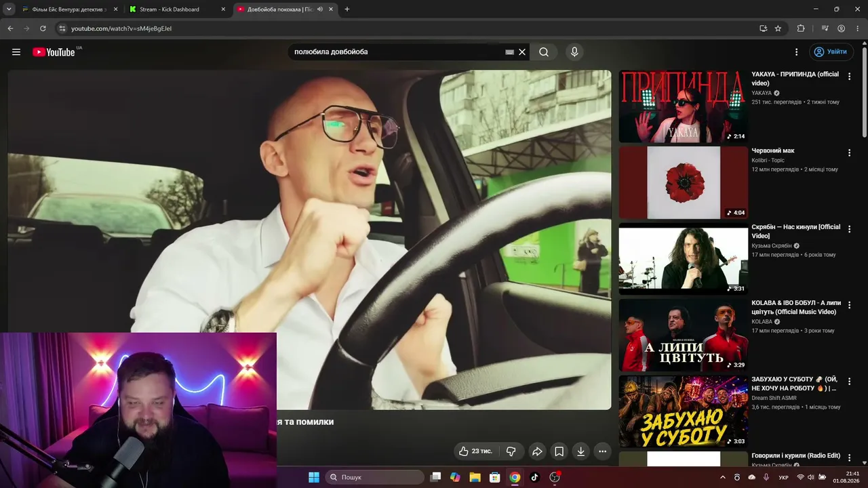The height and width of the screenshot is (488, 868).
Task: Sign in with the Увійти button
Action: 830,52
